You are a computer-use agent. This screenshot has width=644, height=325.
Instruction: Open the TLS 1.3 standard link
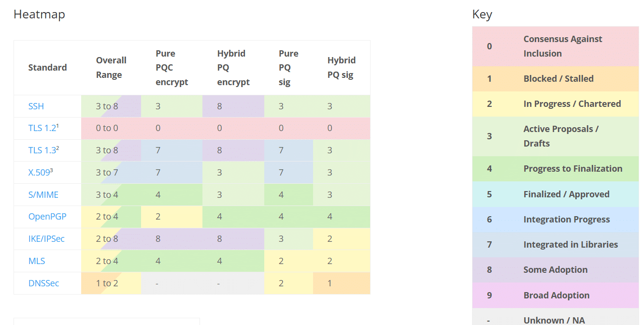42,150
